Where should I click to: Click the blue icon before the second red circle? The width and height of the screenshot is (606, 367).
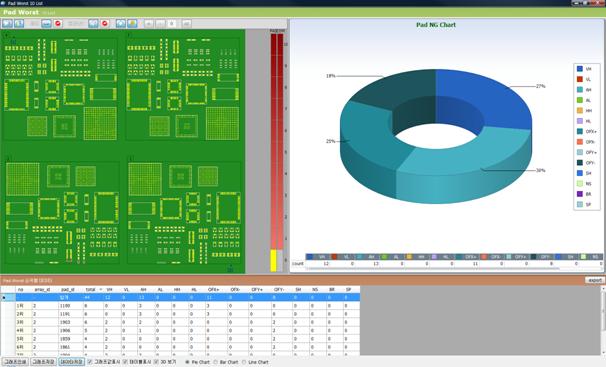(x=93, y=24)
